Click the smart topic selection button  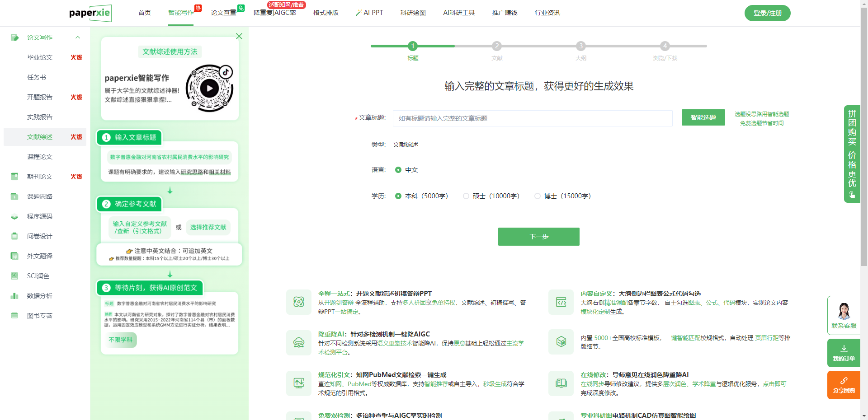pyautogui.click(x=703, y=117)
